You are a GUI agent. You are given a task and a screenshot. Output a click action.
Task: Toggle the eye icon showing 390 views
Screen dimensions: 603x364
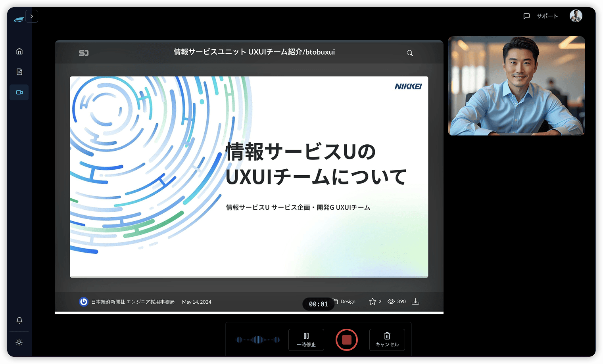click(391, 301)
